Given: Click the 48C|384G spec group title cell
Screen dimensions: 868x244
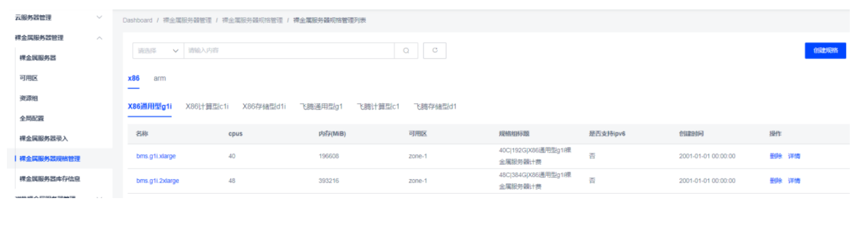Looking at the screenshot, I should (535, 180).
